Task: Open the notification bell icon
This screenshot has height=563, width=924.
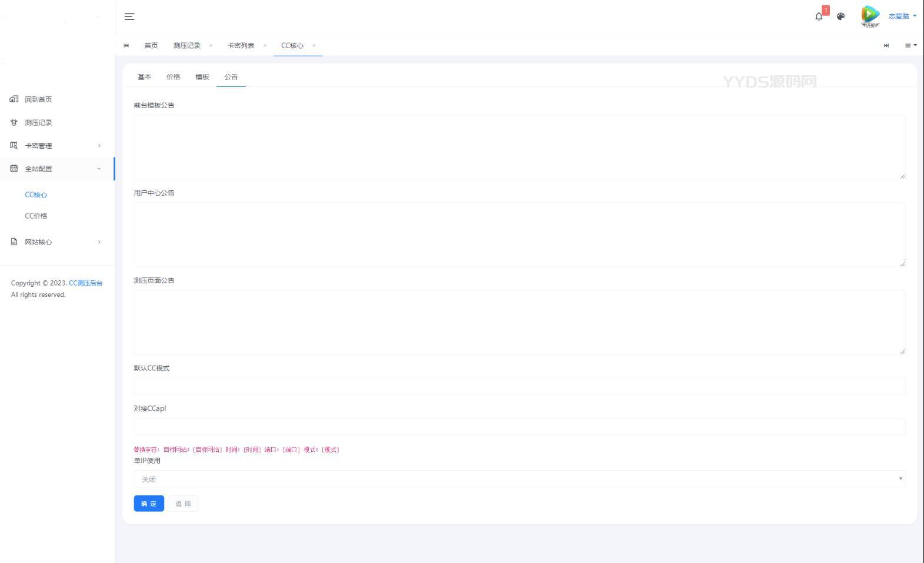Action: [819, 16]
